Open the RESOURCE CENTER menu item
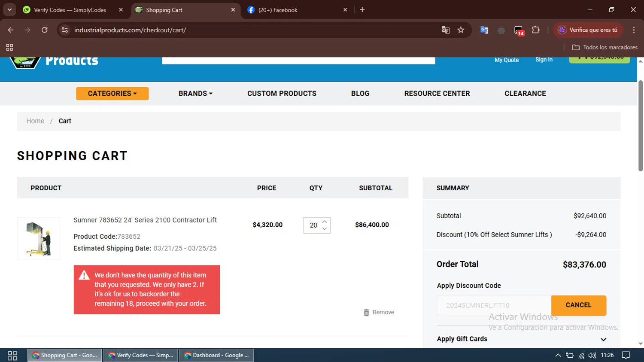Image resolution: width=644 pixels, height=362 pixels. click(437, 94)
